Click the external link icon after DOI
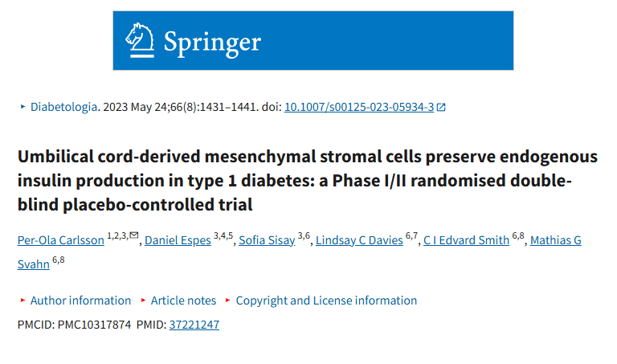The width and height of the screenshot is (617, 364). 441,107
